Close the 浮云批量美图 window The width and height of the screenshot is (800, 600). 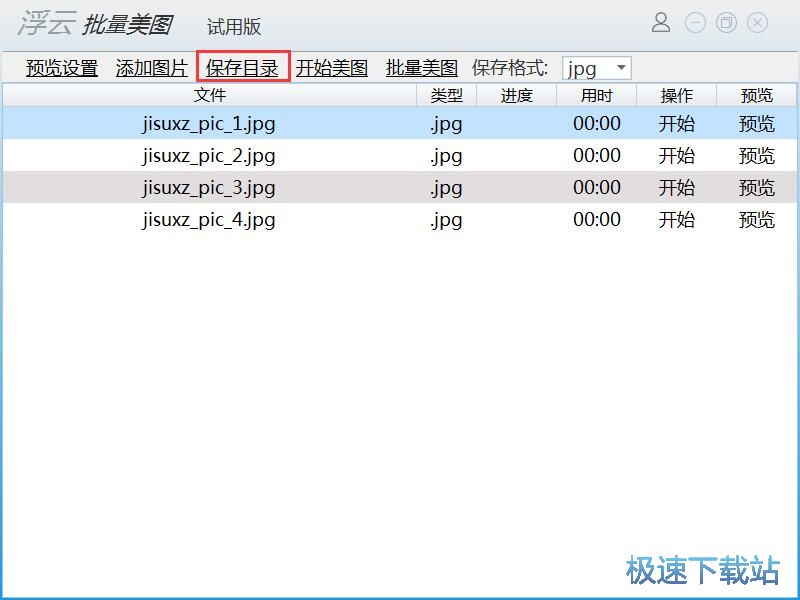coord(757,23)
